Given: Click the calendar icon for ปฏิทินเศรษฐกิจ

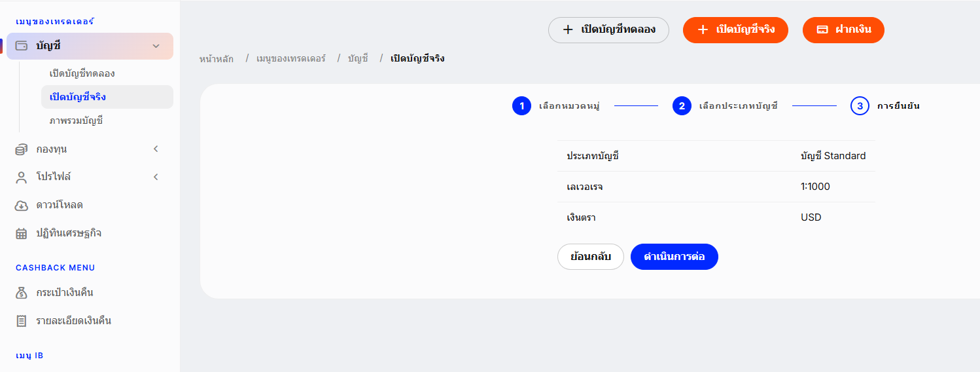Looking at the screenshot, I should click(22, 233).
